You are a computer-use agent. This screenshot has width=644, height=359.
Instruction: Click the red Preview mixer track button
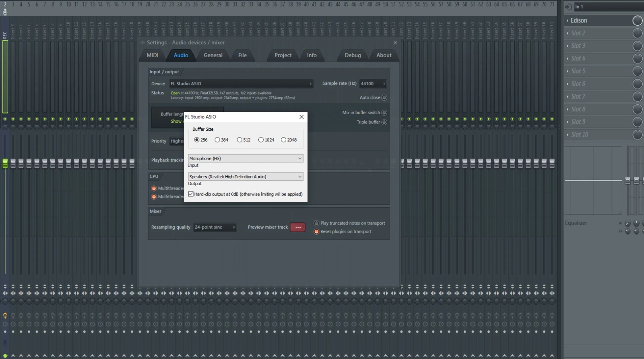[297, 227]
